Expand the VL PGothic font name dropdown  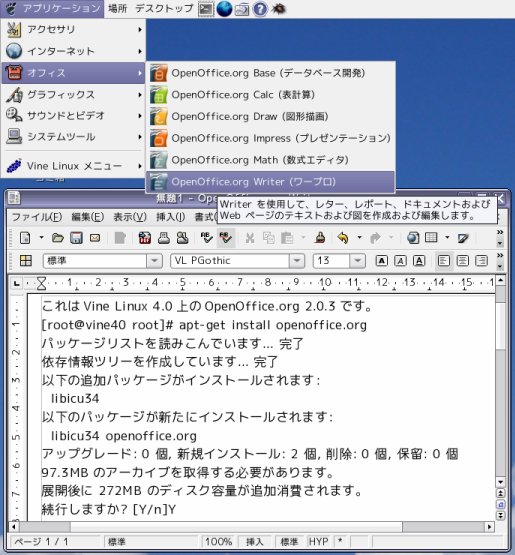pyautogui.click(x=297, y=261)
